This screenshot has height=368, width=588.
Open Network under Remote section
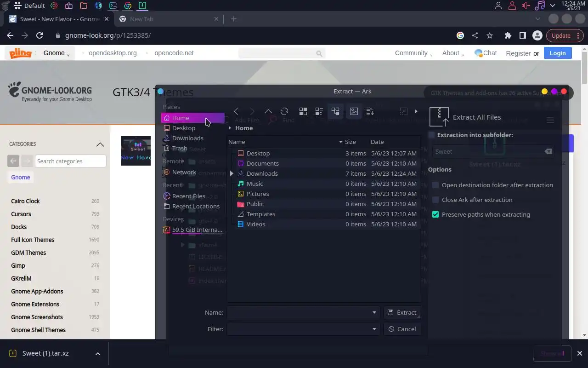pos(193,172)
